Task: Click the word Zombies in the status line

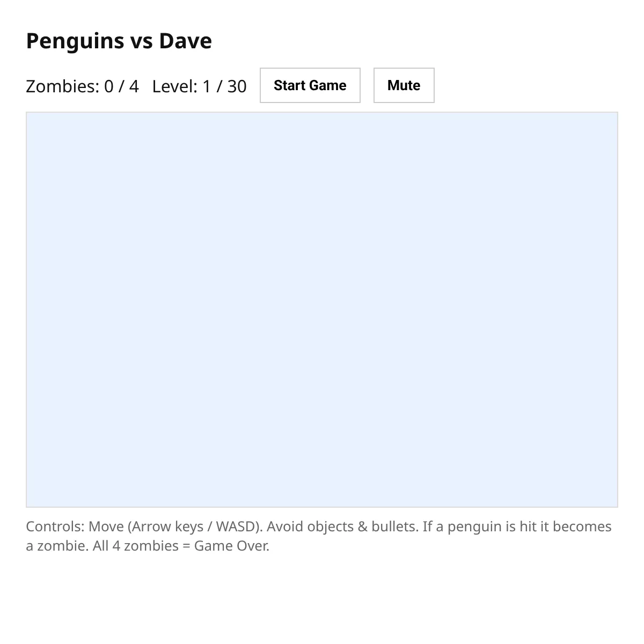Action: coord(62,86)
